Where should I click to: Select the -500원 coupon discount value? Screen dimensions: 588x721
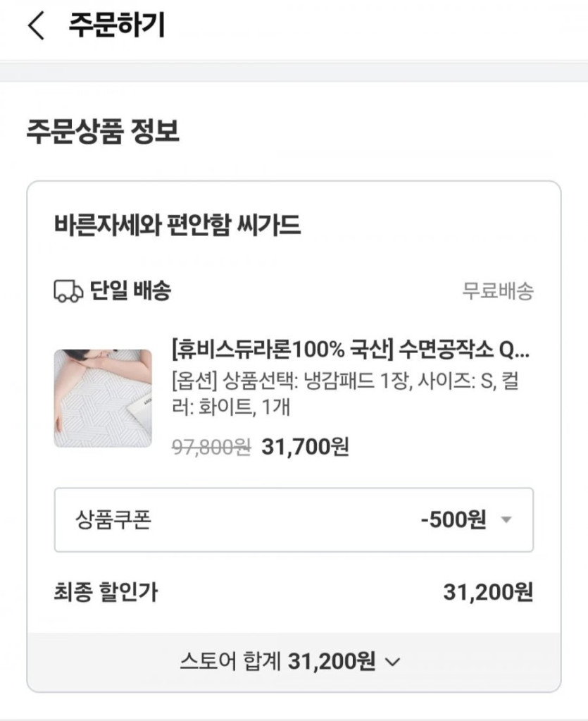tap(453, 521)
